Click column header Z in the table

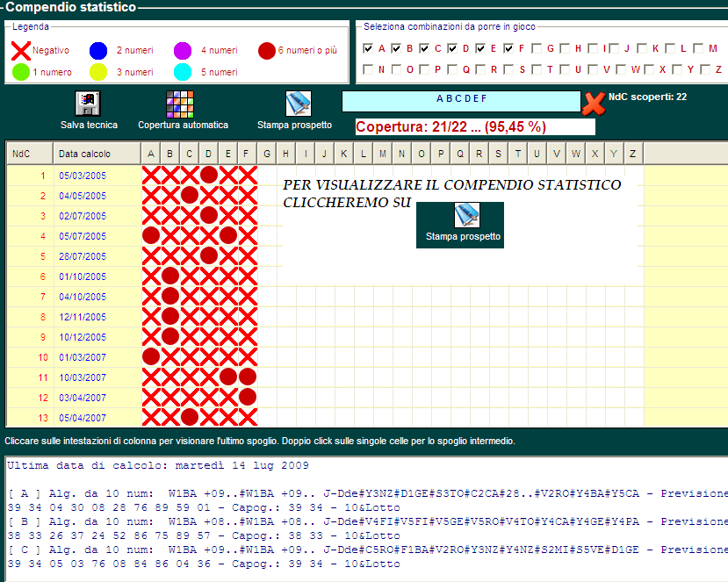click(633, 154)
